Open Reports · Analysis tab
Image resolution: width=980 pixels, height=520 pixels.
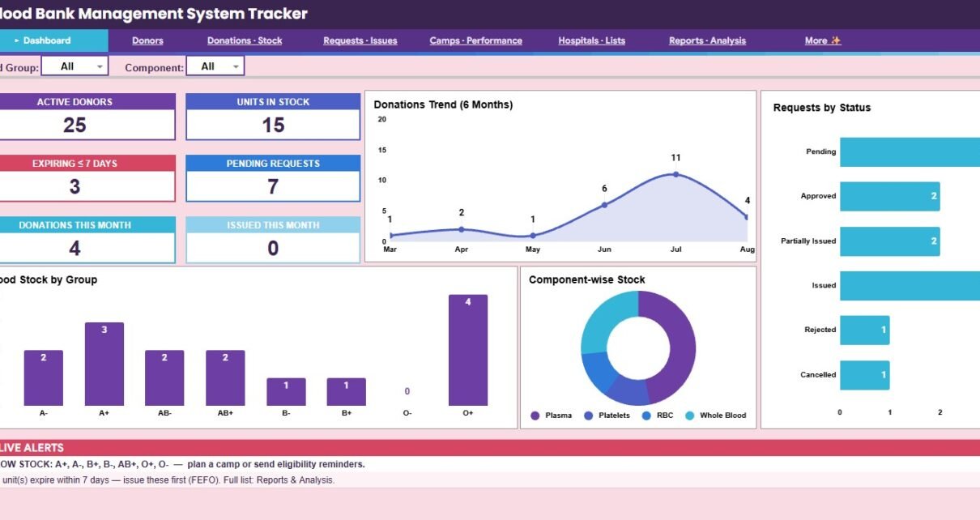pos(708,40)
